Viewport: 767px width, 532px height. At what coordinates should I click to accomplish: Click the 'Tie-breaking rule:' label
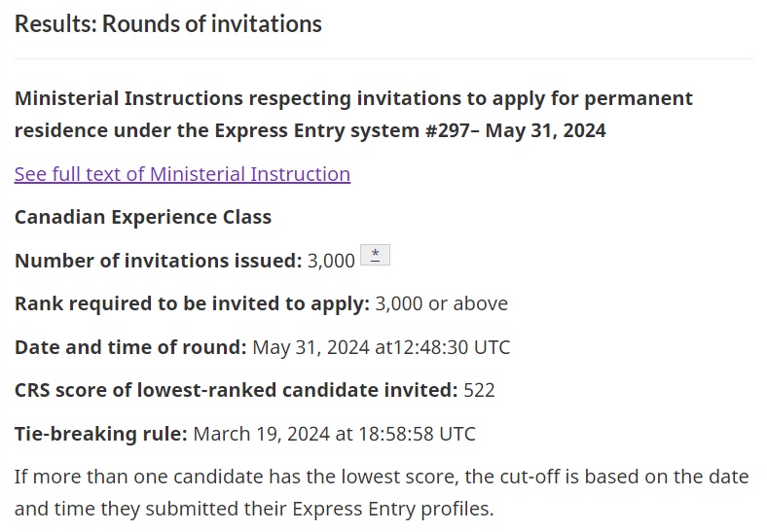coord(101,434)
